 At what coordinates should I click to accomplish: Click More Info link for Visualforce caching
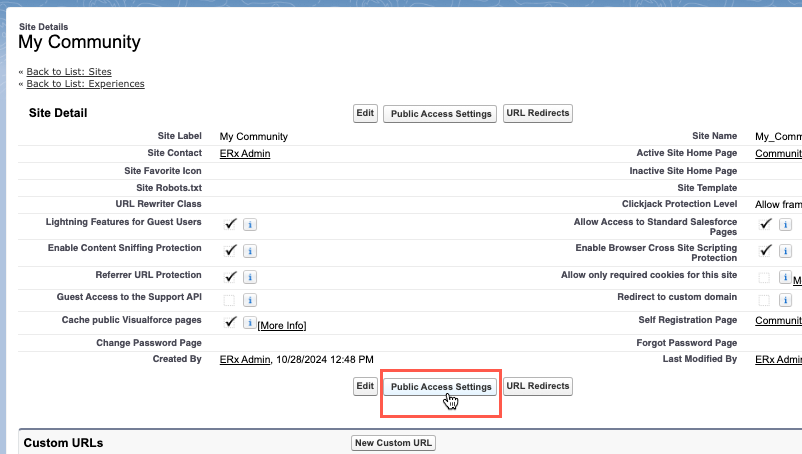point(282,326)
